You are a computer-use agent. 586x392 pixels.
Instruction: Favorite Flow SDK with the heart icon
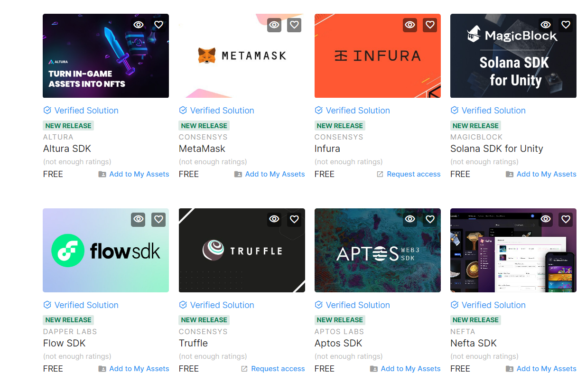158,219
